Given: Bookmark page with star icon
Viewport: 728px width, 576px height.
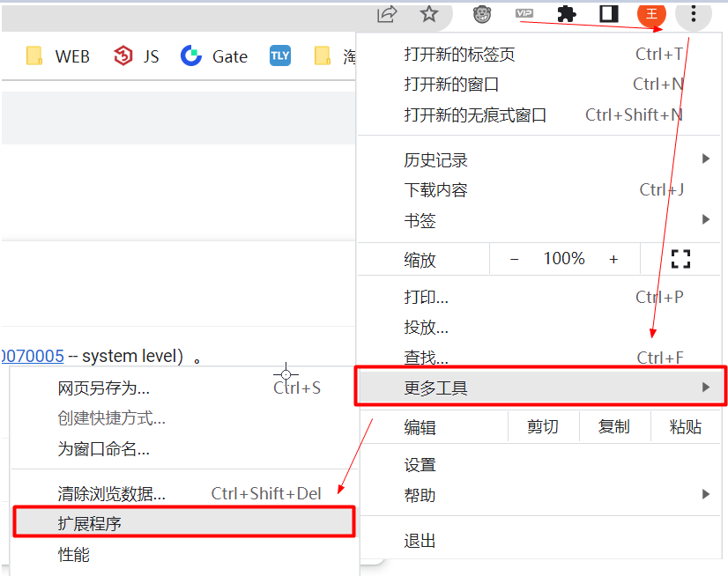Looking at the screenshot, I should tap(429, 14).
